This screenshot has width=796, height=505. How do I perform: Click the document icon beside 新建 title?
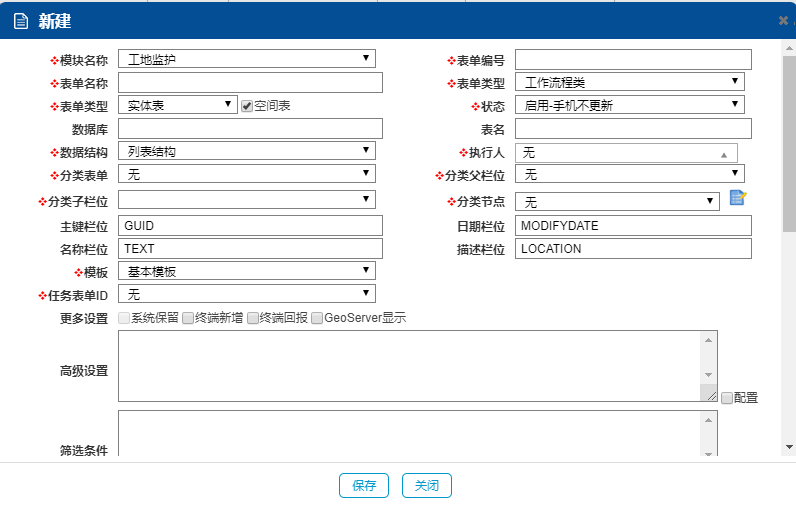tap(20, 21)
